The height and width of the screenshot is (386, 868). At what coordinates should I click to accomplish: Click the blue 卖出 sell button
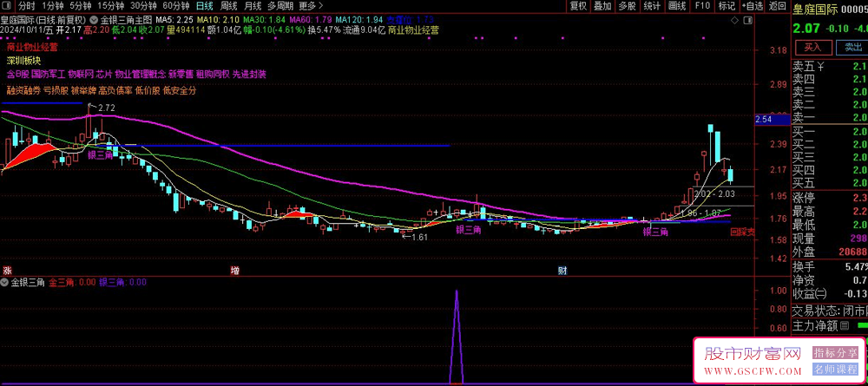853,47
